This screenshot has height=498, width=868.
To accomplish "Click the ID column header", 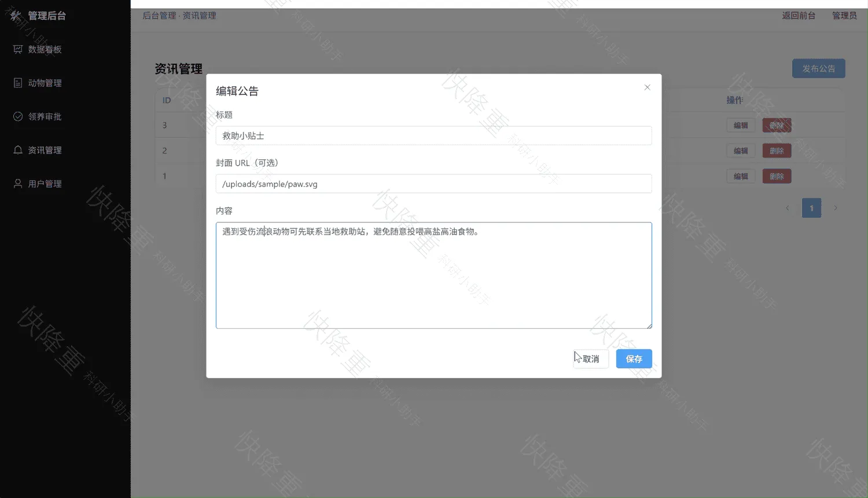I will tap(167, 100).
